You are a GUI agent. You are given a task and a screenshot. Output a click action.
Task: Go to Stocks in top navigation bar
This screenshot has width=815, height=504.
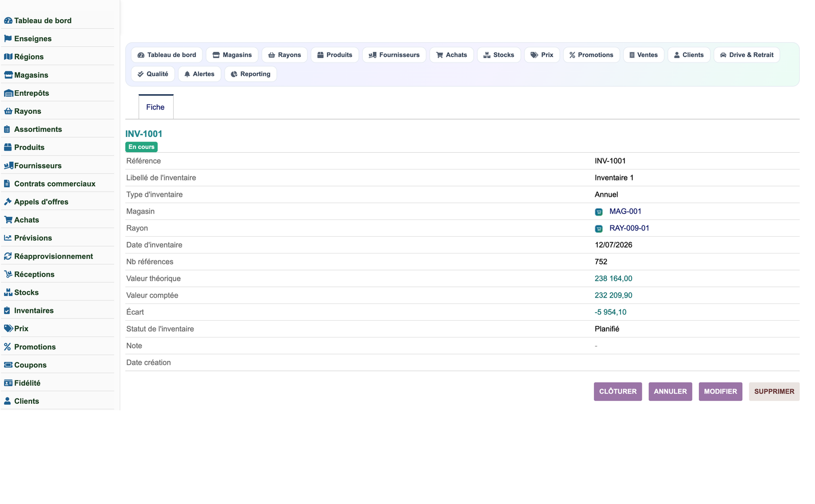[499, 55]
